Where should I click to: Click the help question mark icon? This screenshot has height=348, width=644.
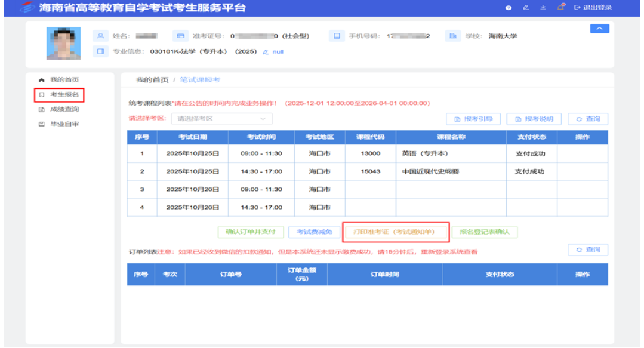pyautogui.click(x=509, y=8)
